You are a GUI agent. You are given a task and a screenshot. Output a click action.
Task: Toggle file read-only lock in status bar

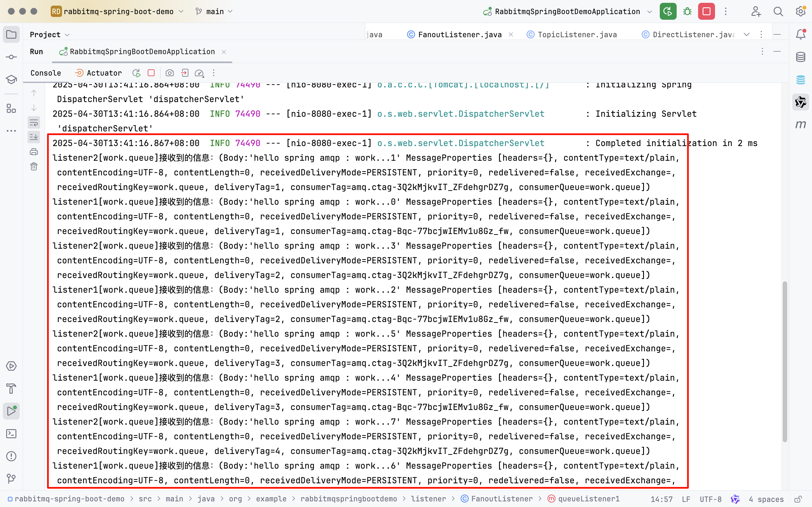pyautogui.click(x=798, y=499)
